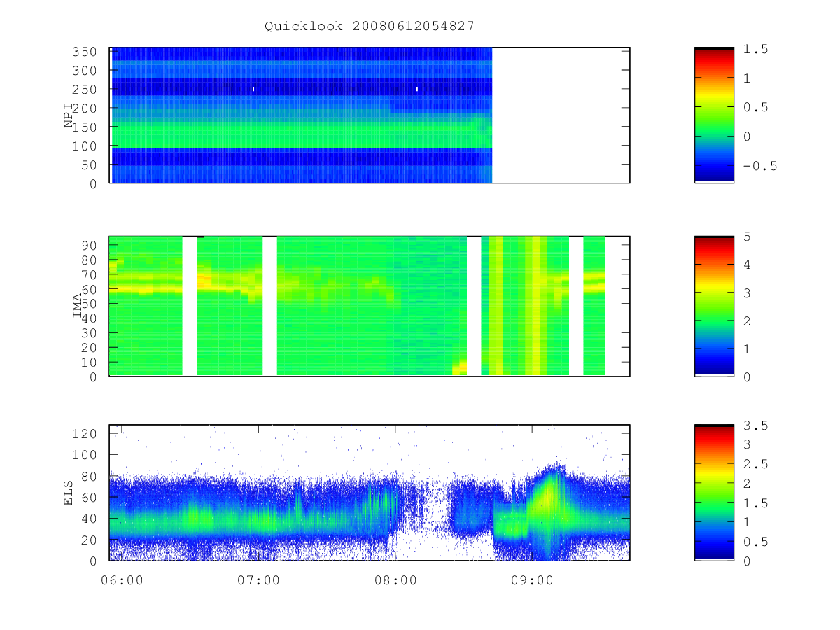840x630 pixels.
Task: Click the IMA spectrogram panel
Action: (370, 306)
